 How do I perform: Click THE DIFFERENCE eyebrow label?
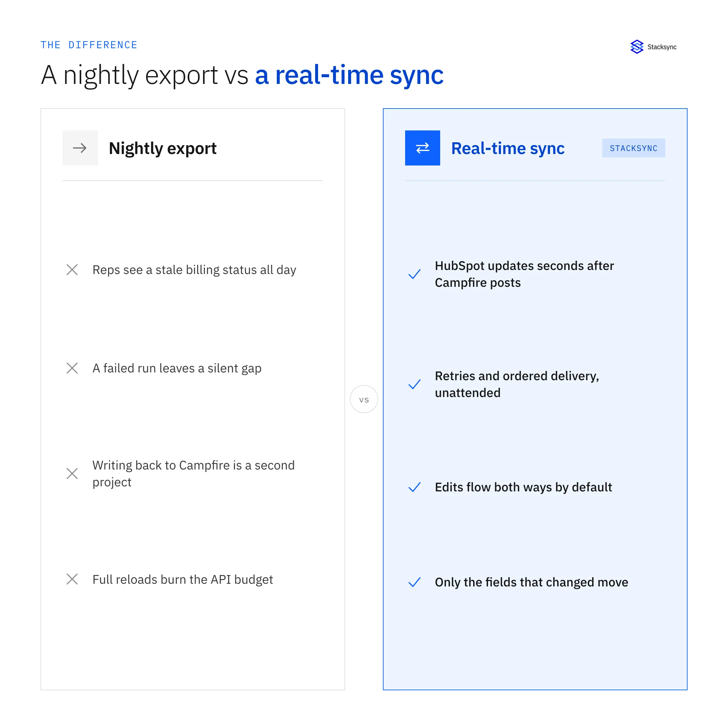pyautogui.click(x=89, y=45)
